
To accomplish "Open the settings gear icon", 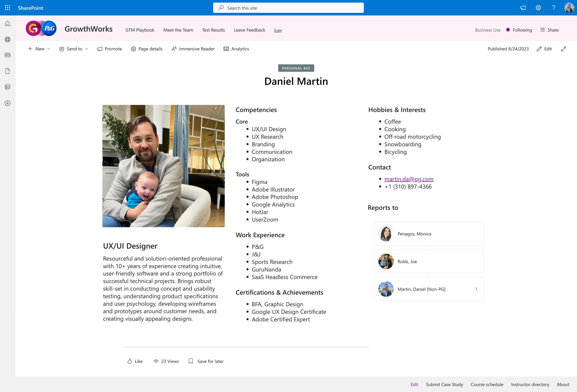I will (x=538, y=8).
